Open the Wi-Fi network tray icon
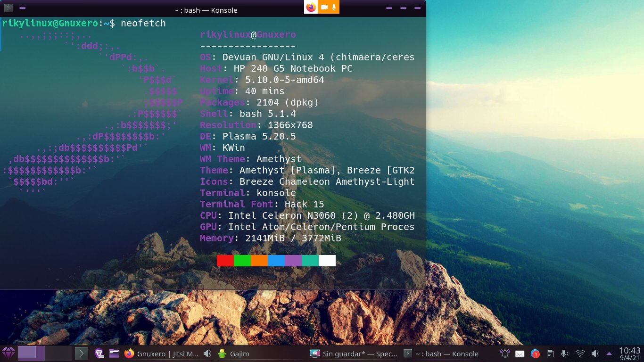This screenshot has height=362, width=644. (x=580, y=354)
